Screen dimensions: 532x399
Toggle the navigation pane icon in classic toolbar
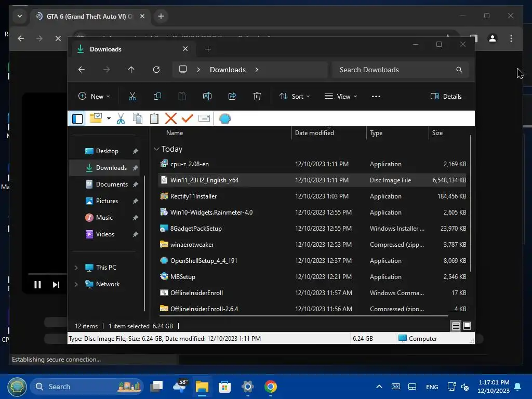pos(77,118)
